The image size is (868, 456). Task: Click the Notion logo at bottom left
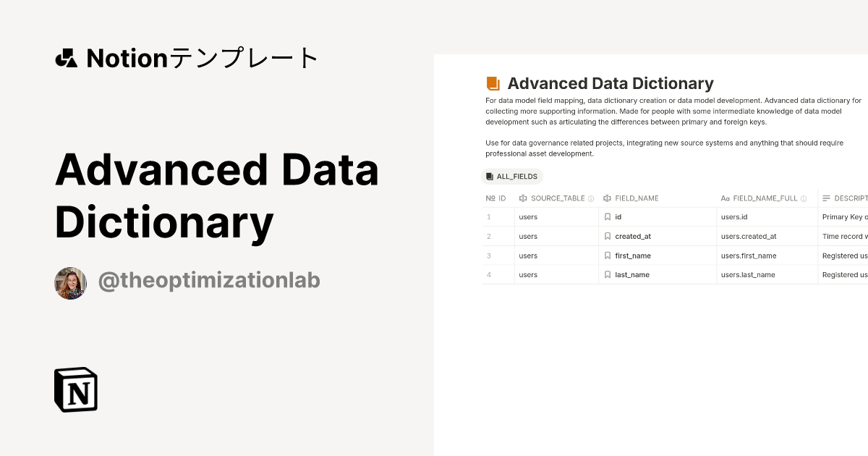pyautogui.click(x=75, y=389)
